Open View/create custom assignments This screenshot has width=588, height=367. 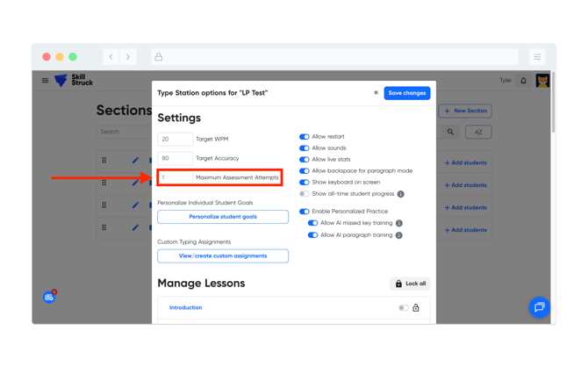[223, 256]
